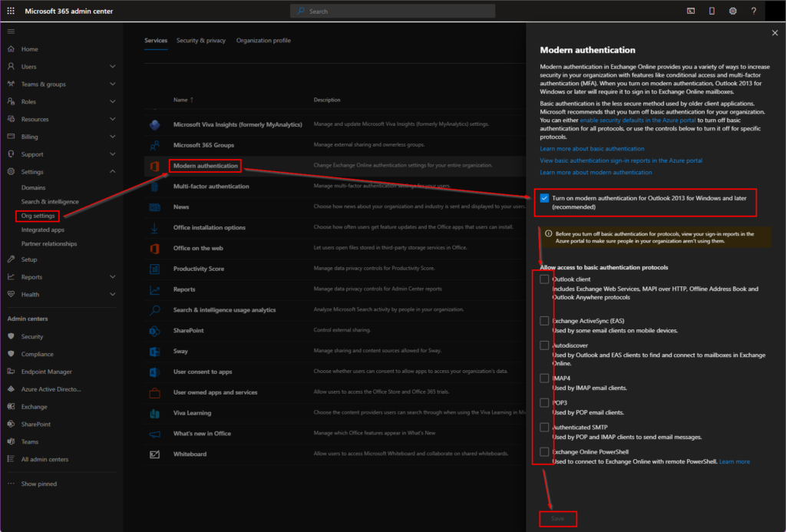The width and height of the screenshot is (786, 532).
Task: Click the Show pinned ellipsis icon
Action: (x=11, y=484)
